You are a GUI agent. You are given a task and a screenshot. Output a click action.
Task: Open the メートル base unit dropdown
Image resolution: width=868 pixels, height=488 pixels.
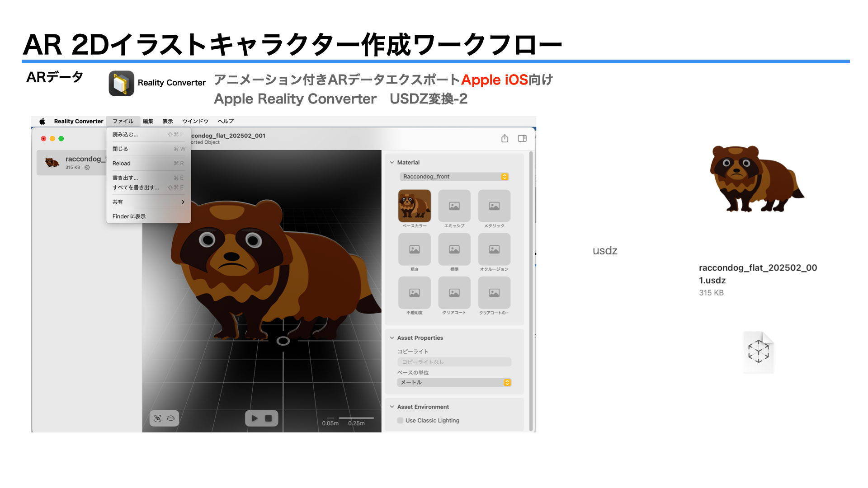[454, 382]
